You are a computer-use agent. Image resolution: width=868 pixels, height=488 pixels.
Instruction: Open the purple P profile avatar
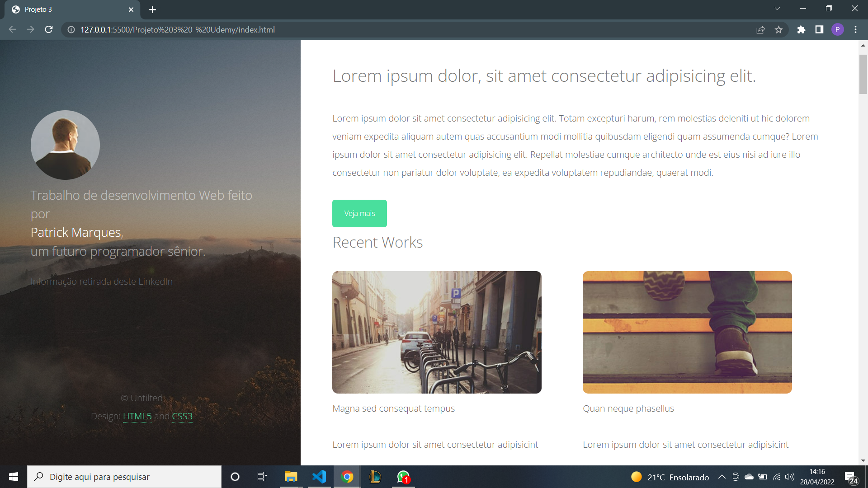pyautogui.click(x=837, y=30)
